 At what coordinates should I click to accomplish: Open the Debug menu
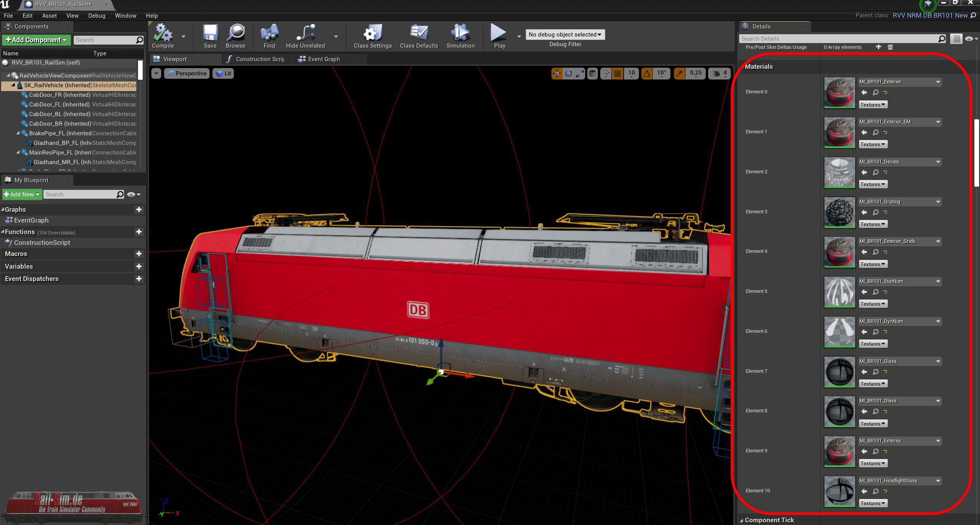pos(97,16)
